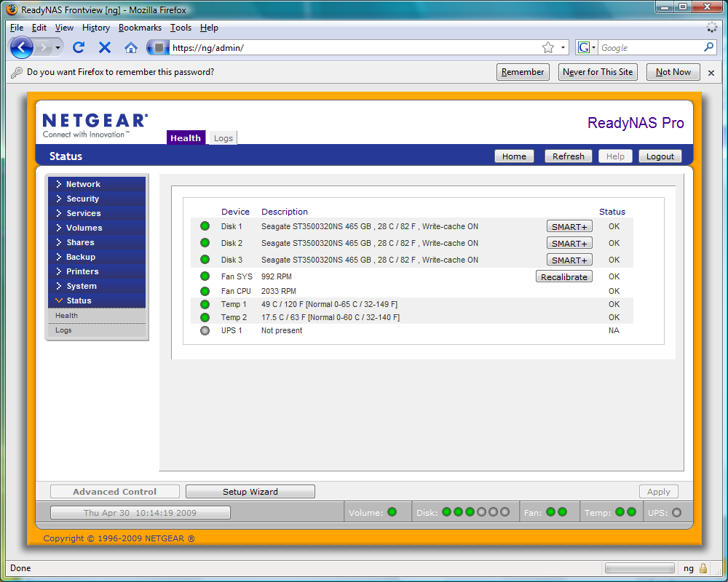The width and height of the screenshot is (728, 582).
Task: Expand the Security menu section
Action: pos(97,199)
